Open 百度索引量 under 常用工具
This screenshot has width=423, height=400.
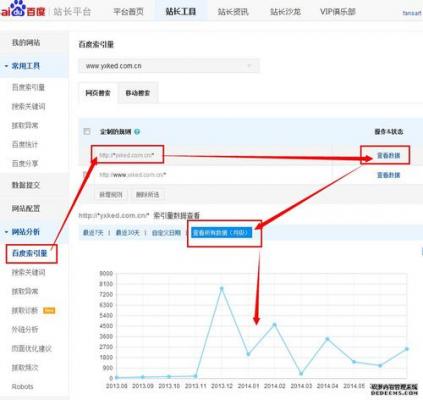tap(28, 87)
